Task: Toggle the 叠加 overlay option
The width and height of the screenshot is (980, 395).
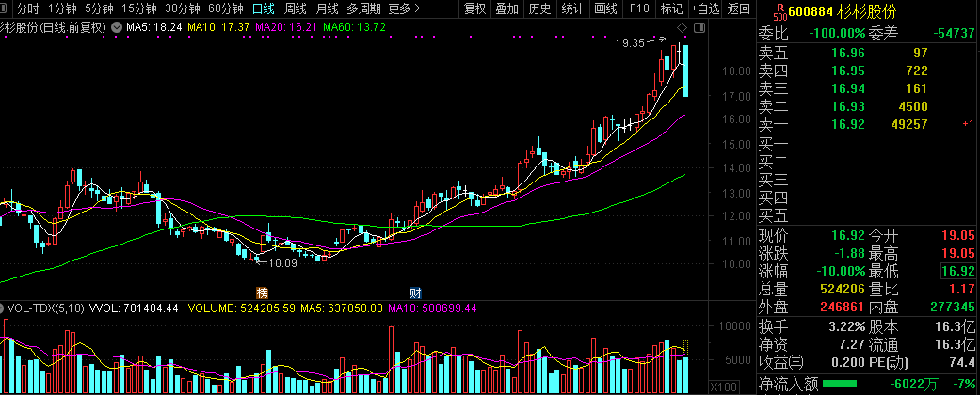Action: (507, 8)
